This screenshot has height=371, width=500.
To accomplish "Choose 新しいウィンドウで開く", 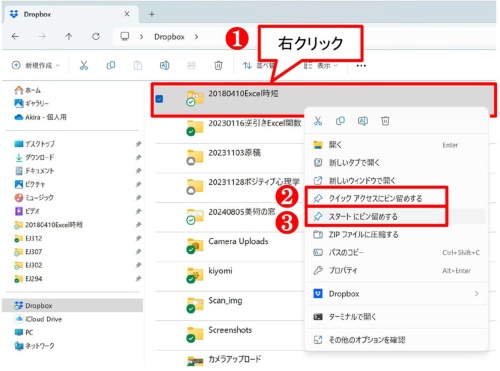I will coord(396,181).
